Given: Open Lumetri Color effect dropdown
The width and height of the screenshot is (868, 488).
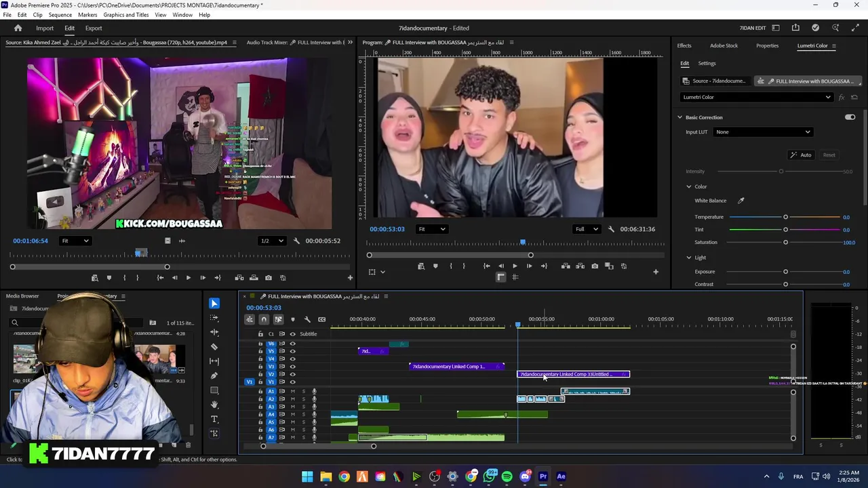Looking at the screenshot, I should [x=756, y=97].
